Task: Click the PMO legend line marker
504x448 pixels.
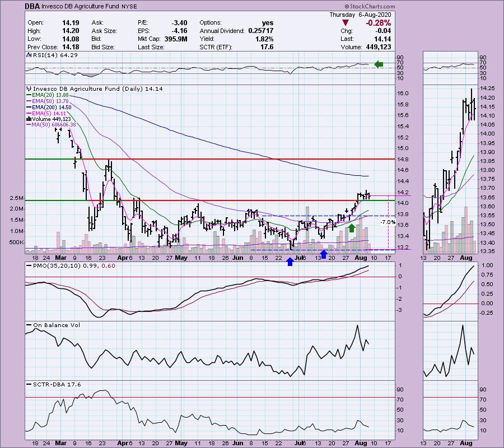Action: pyautogui.click(x=29, y=266)
